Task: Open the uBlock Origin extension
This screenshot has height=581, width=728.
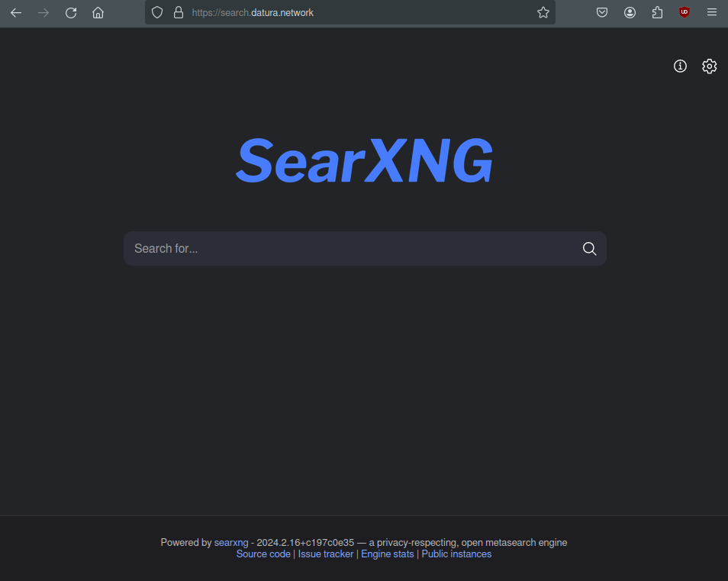Action: (x=685, y=12)
